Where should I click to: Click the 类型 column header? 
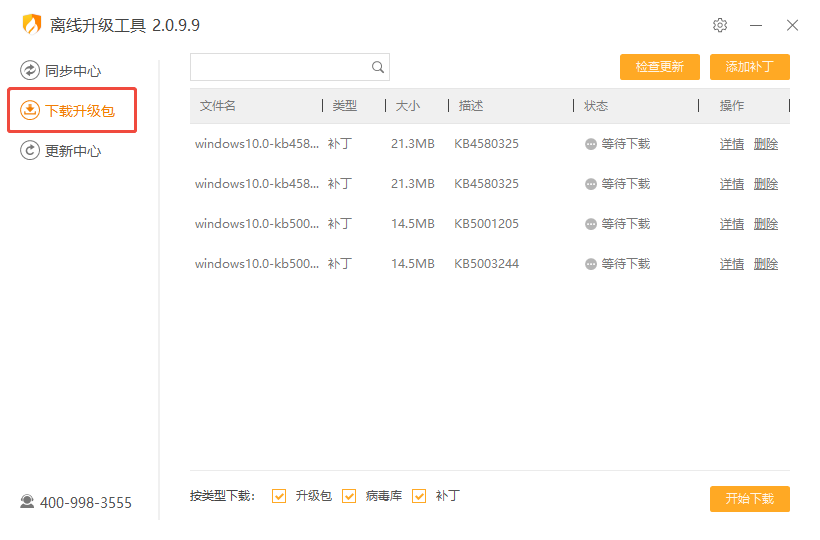(x=345, y=106)
